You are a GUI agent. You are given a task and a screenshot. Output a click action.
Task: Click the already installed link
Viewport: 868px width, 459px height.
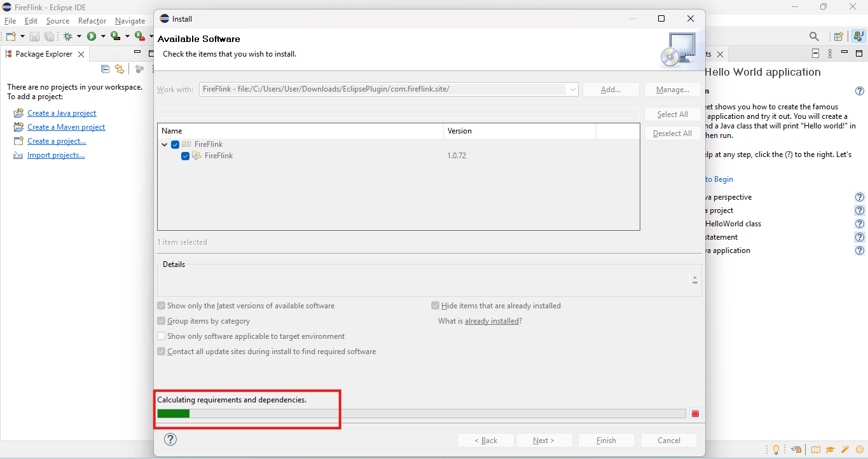(x=492, y=321)
